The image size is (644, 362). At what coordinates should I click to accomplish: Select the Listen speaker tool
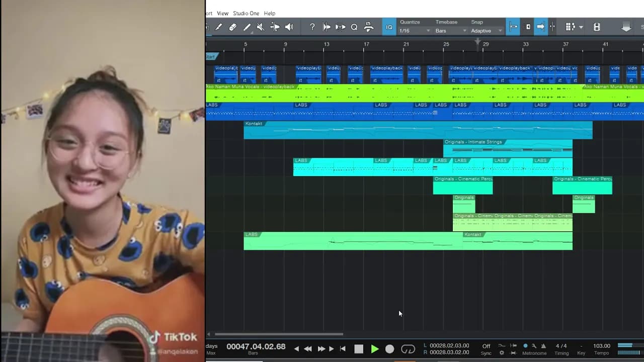(x=289, y=27)
